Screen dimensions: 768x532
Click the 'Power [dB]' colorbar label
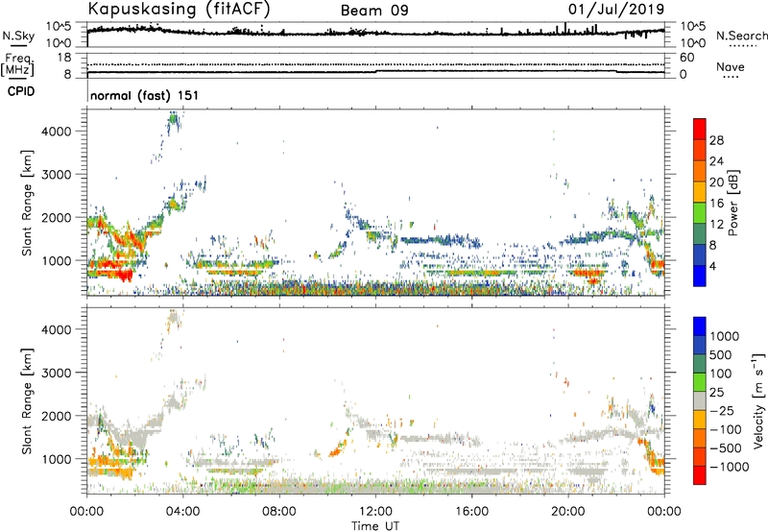[x=732, y=203]
